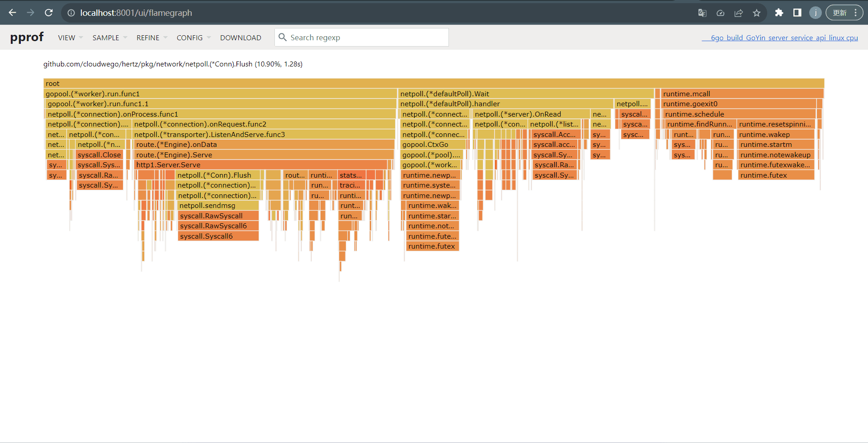868x443 pixels.
Task: Select netpoll.(*connection).onRequest.func2 frame
Action: click(264, 124)
